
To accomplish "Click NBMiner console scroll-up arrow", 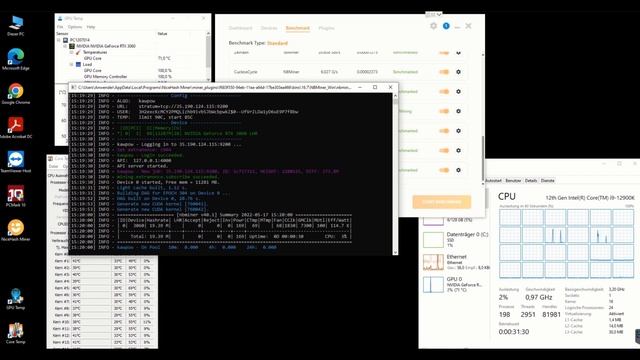I will pyautogui.click(x=395, y=96).
